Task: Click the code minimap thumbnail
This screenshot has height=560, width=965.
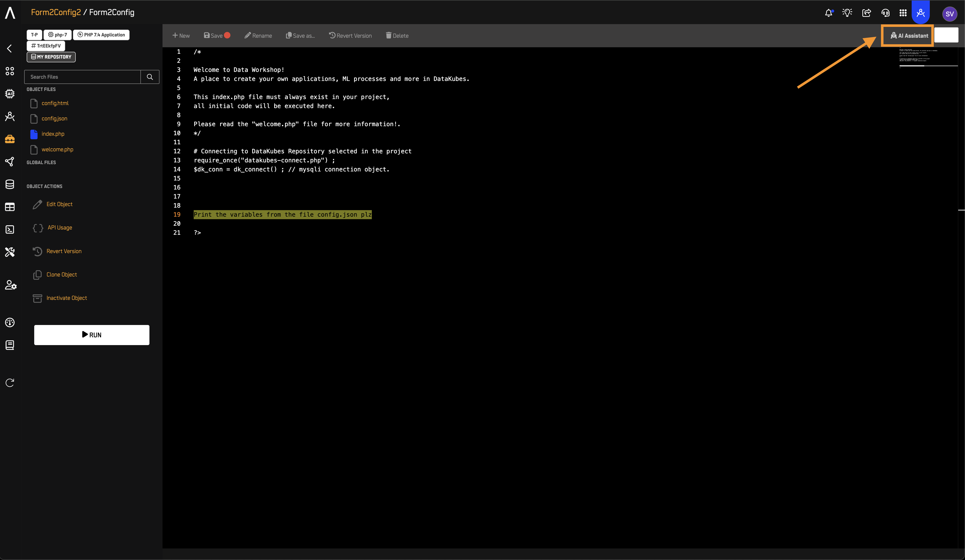Action: (928, 57)
